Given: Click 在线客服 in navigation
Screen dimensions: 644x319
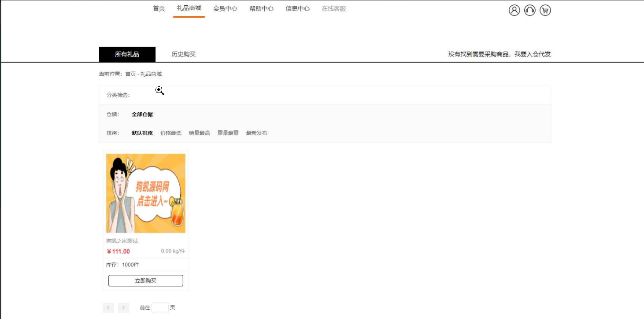Looking at the screenshot, I should pyautogui.click(x=334, y=8).
